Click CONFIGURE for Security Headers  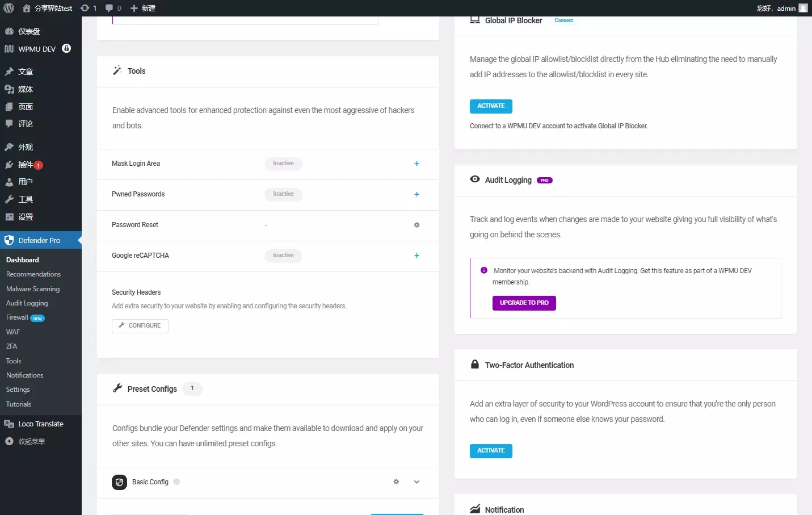(x=140, y=325)
